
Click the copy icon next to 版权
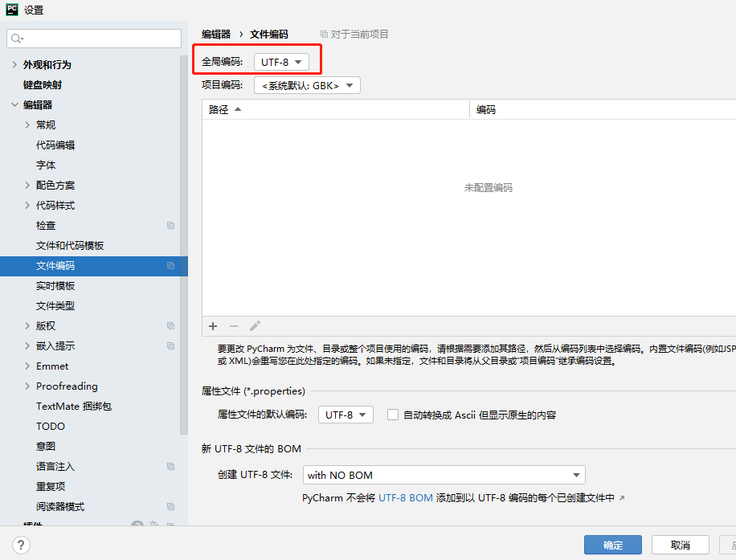170,325
